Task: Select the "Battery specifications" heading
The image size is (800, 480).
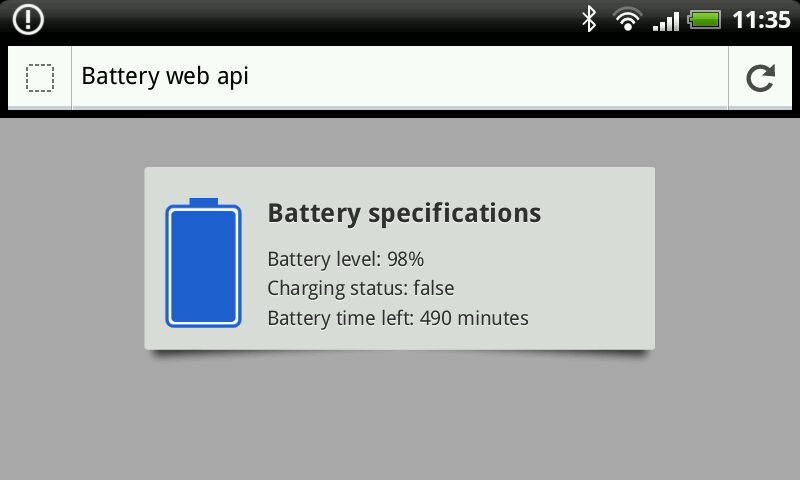Action: click(x=404, y=213)
